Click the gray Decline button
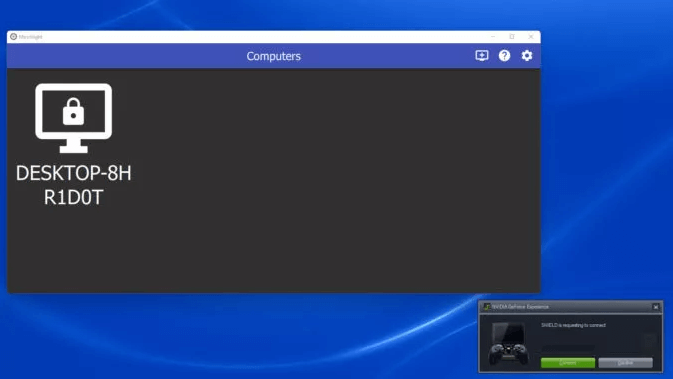This screenshot has width=673, height=379. [625, 363]
